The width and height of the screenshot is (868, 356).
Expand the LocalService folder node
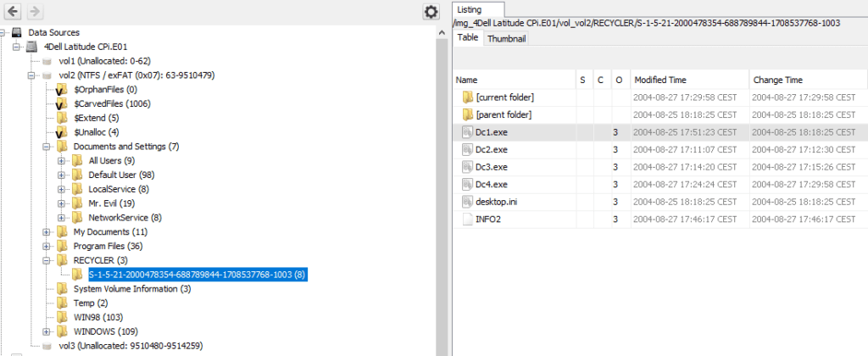(x=61, y=189)
